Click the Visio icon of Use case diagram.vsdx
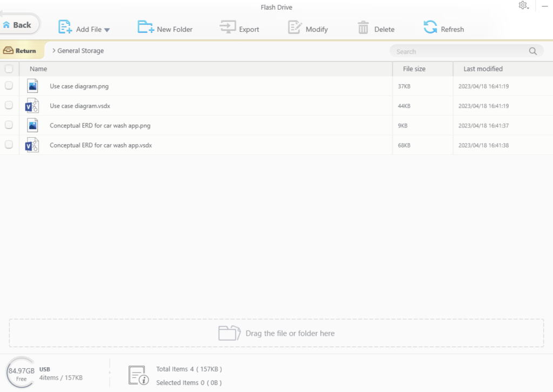Viewport: 553px width, 392px height. [32, 106]
